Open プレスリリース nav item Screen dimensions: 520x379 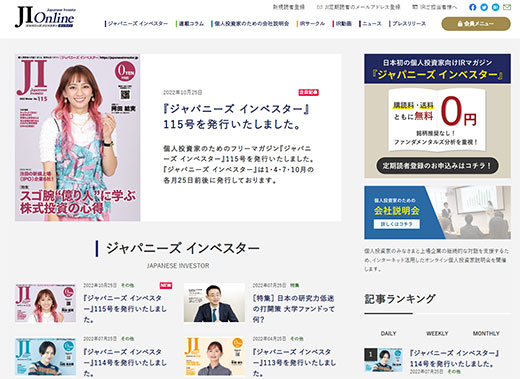click(408, 24)
